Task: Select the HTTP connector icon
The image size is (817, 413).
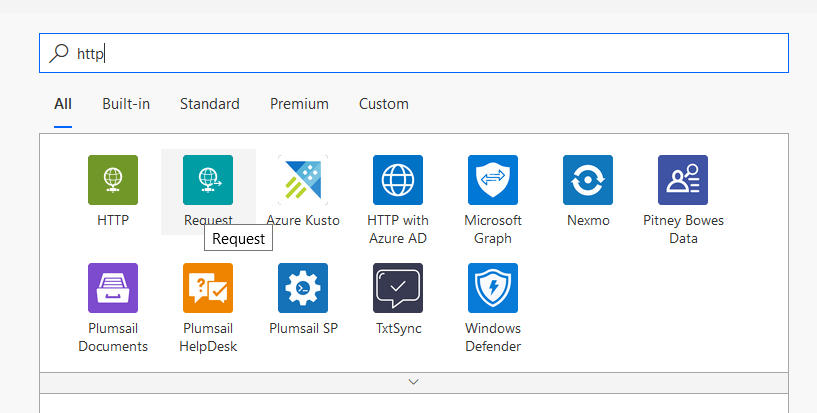Action: click(x=113, y=180)
